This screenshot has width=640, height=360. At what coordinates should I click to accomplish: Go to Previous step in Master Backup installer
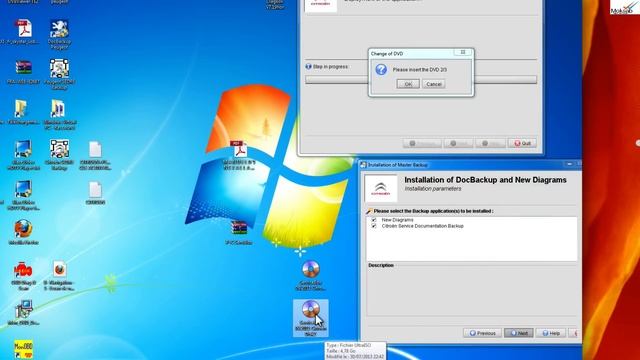482,333
